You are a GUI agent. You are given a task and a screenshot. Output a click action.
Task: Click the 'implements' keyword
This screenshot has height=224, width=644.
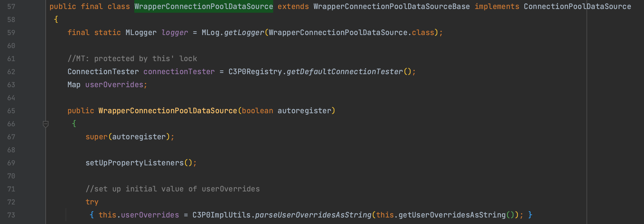[x=497, y=7]
